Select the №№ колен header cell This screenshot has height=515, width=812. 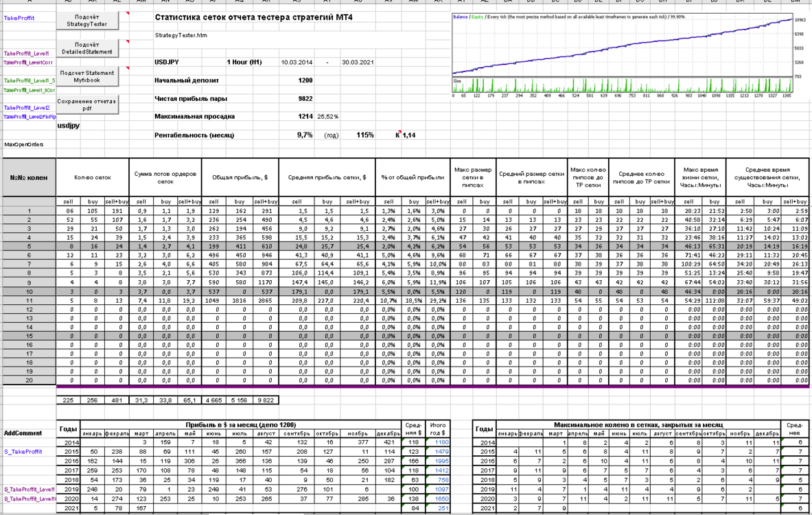[29, 177]
